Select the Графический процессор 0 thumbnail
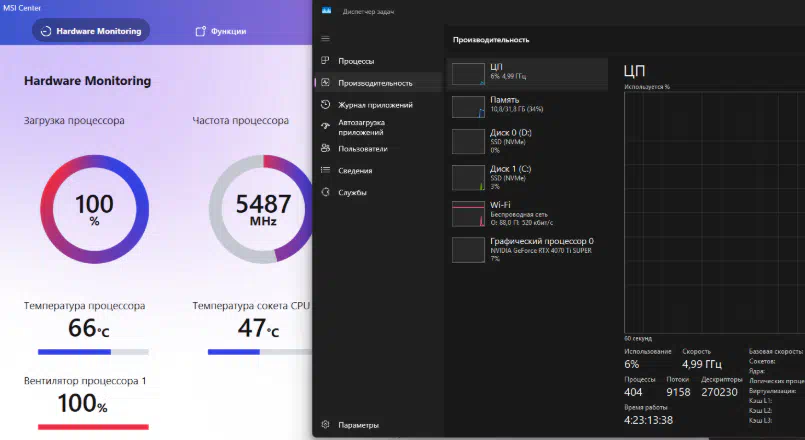Screen dimensions: 805x440 468,250
